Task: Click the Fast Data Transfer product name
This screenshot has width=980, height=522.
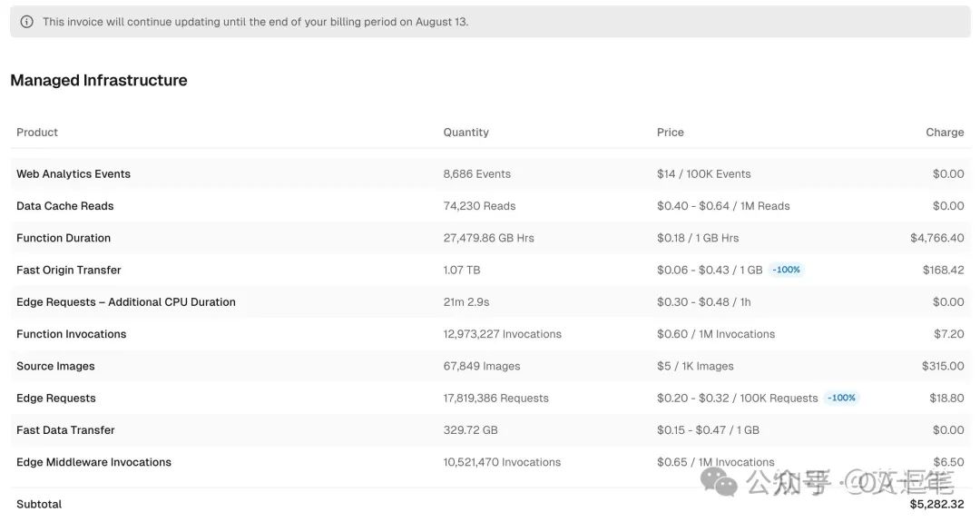Action: click(x=65, y=430)
